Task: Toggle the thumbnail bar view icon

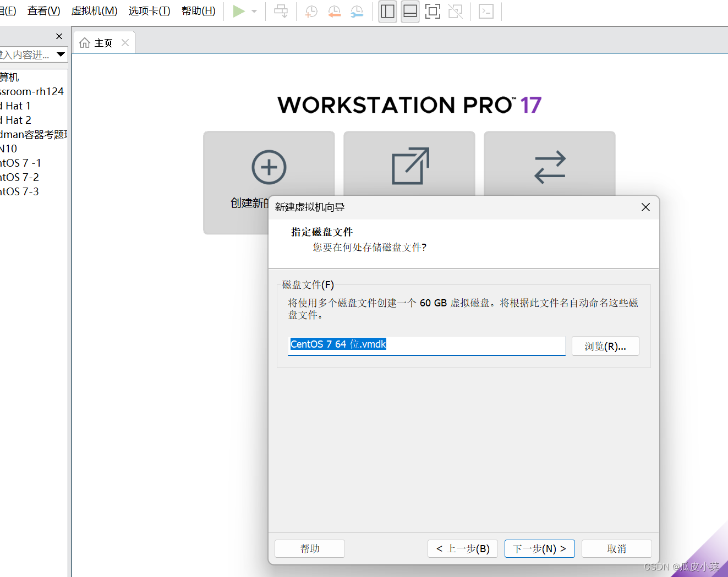Action: [410, 12]
